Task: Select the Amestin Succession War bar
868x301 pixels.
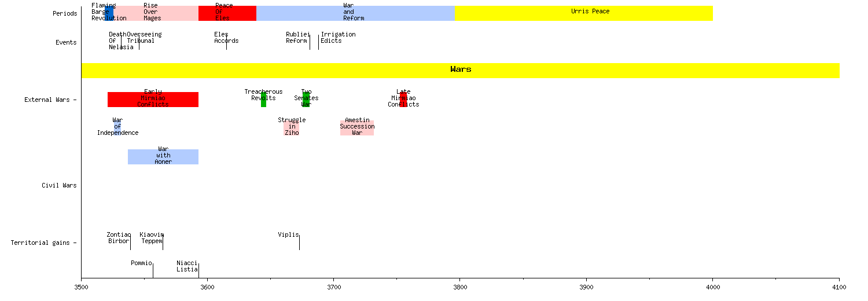Action: point(356,127)
